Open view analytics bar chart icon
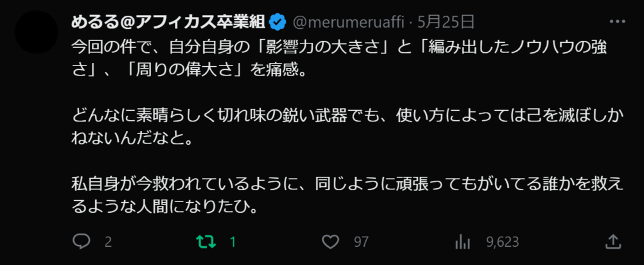The height and width of the screenshot is (265, 644). (463, 241)
